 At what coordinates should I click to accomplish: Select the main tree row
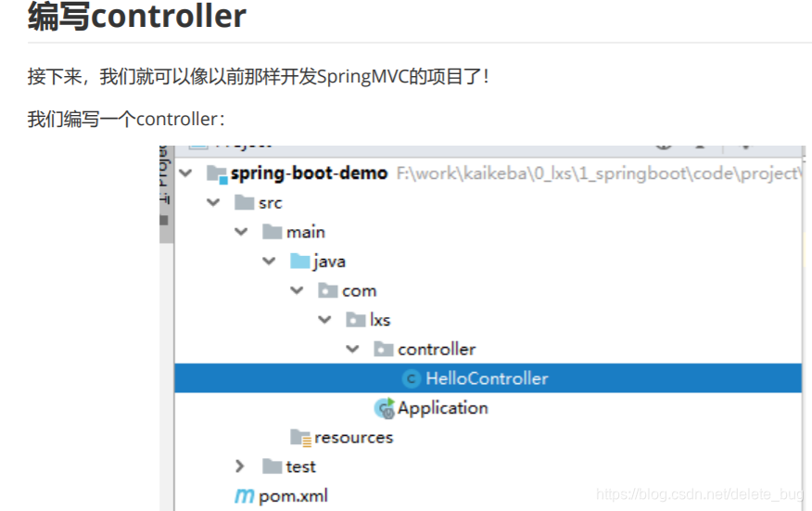point(488,232)
